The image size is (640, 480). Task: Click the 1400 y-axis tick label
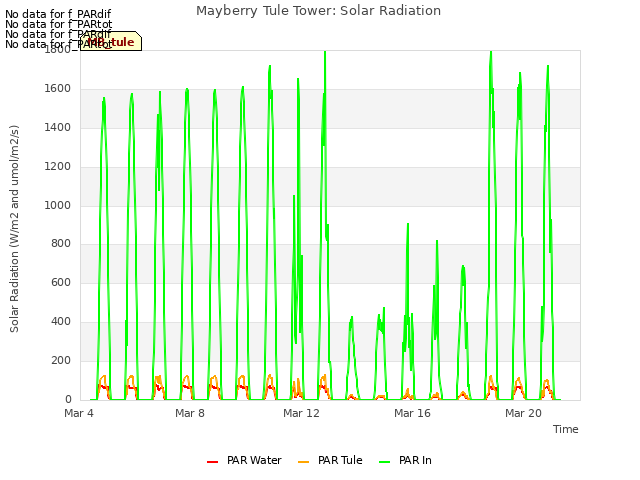point(58,128)
